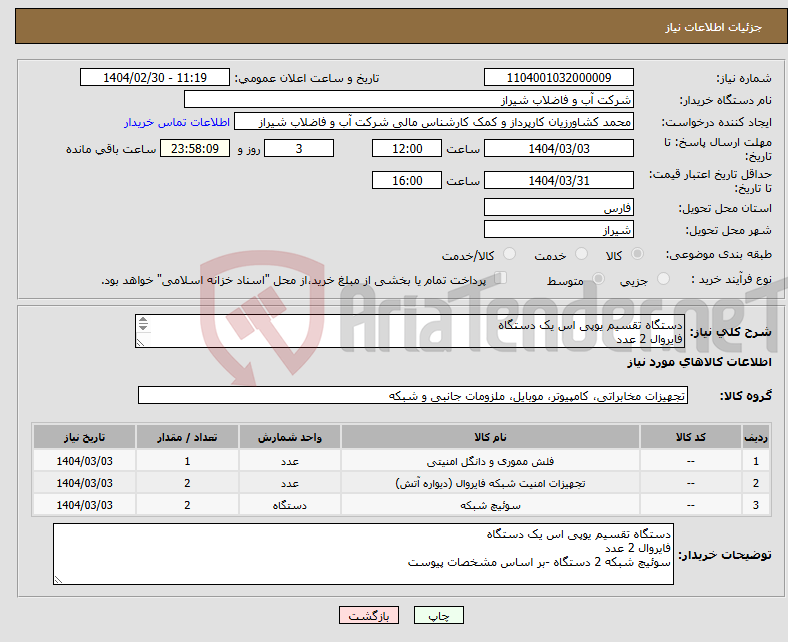Click scroll up arrow in شرح کلی نیاز box
The image size is (788, 642).
143,320
